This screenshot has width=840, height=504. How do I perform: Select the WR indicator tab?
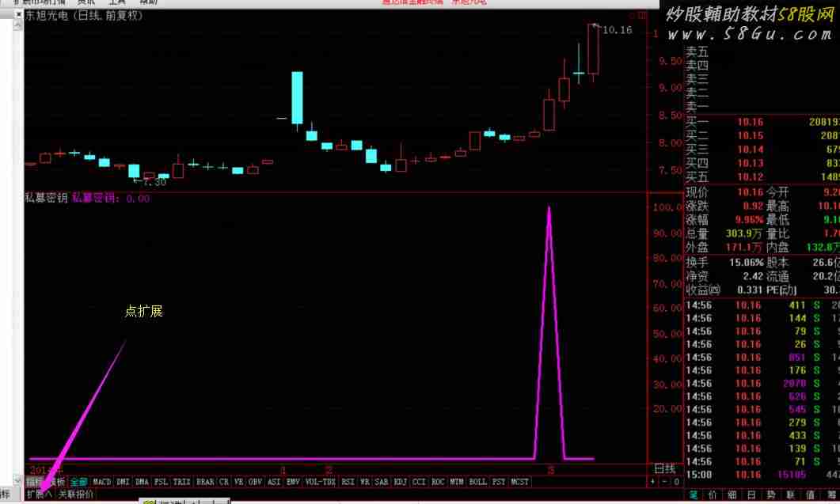pos(365,482)
